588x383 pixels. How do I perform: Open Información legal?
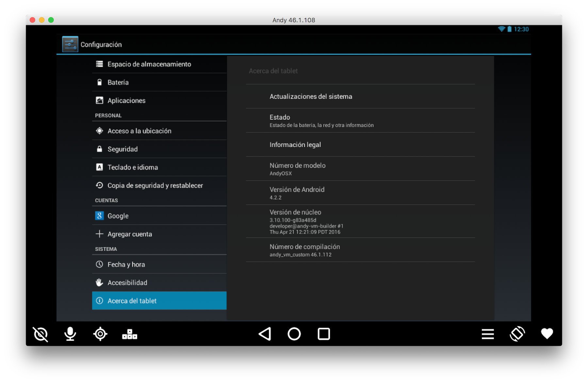pyautogui.click(x=360, y=145)
